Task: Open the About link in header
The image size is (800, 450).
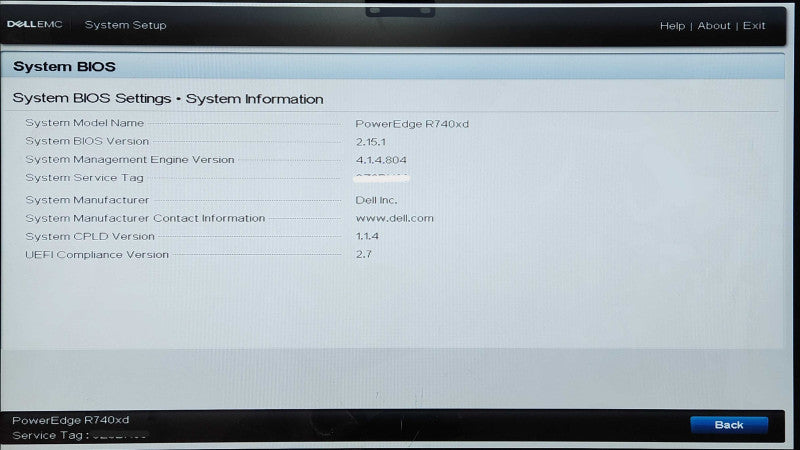Action: pyautogui.click(x=714, y=26)
